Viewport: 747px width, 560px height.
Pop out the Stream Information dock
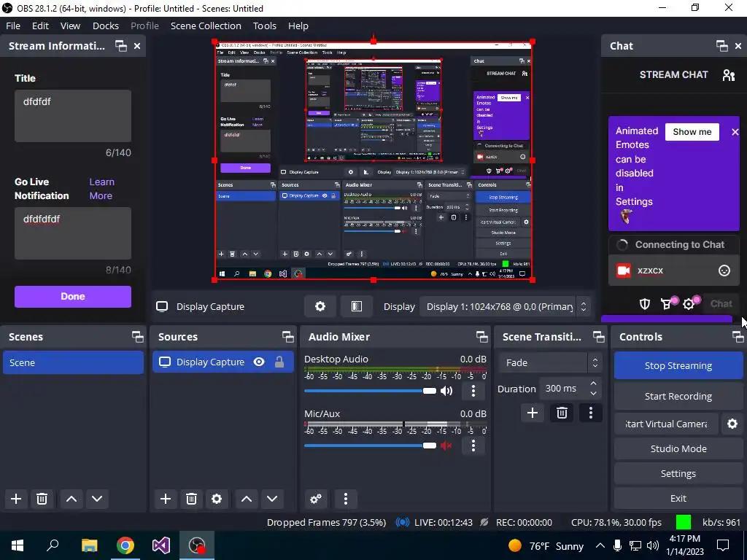coord(121,46)
